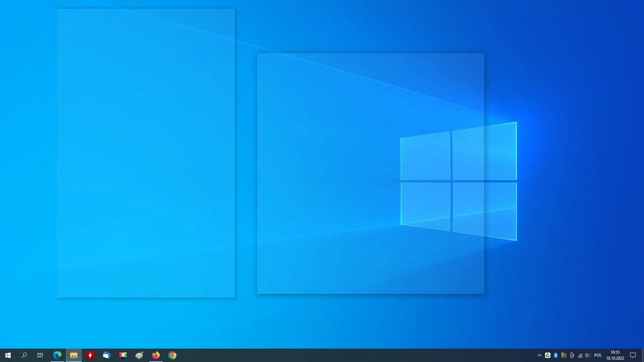The image size is (644, 362).
Task: Open taskbar search with the magnifier icon
Action: [24, 355]
